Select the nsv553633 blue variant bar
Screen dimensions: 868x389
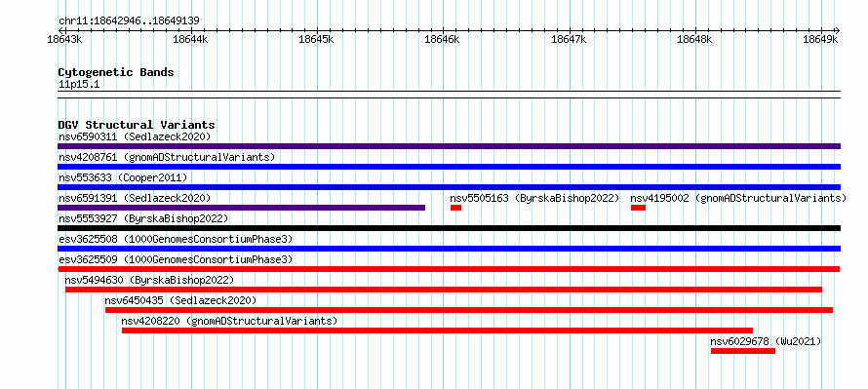pos(449,187)
